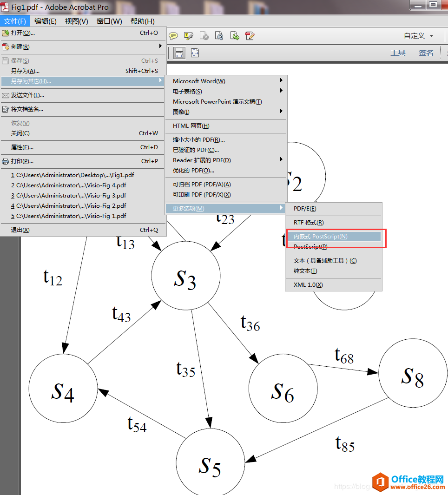
Task: Open the 帮助(H) menu
Action: pyautogui.click(x=142, y=21)
